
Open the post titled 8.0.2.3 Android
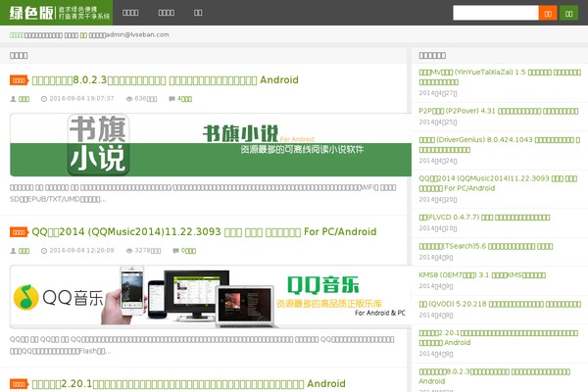tap(165, 80)
